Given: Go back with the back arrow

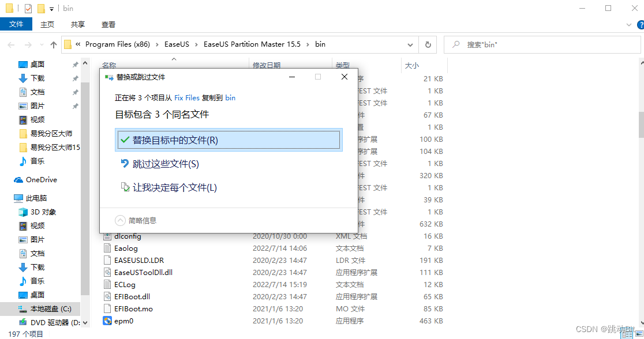Looking at the screenshot, I should [x=11, y=45].
